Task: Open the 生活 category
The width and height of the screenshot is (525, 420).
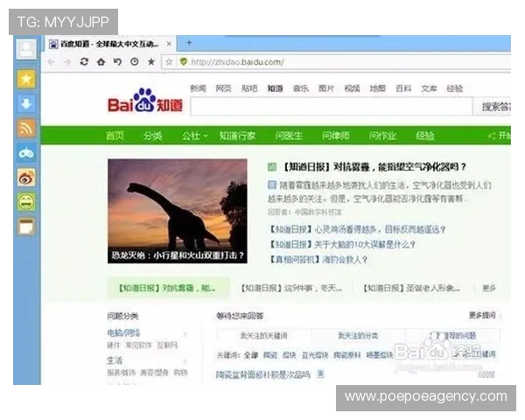Action: coord(115,360)
